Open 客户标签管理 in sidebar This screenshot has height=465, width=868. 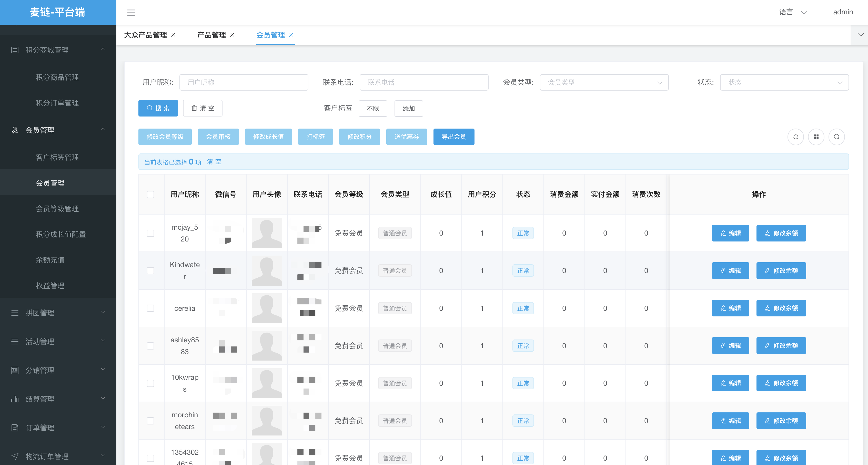(x=57, y=157)
